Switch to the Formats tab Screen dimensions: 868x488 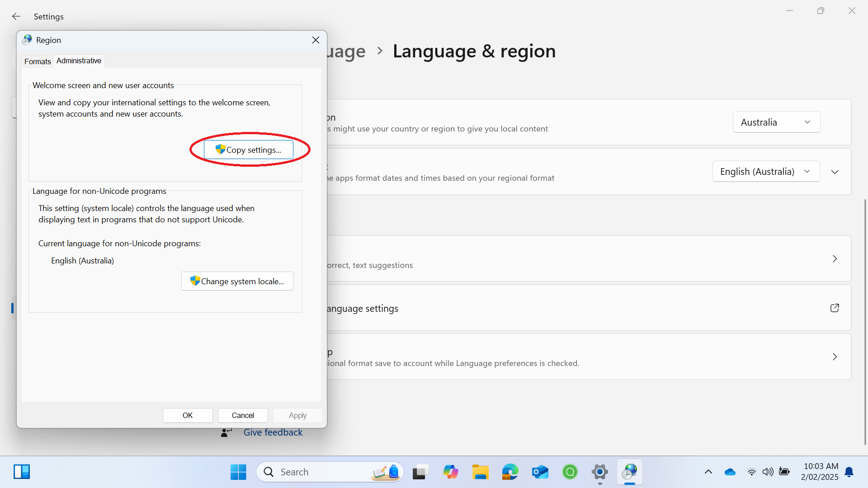click(38, 61)
